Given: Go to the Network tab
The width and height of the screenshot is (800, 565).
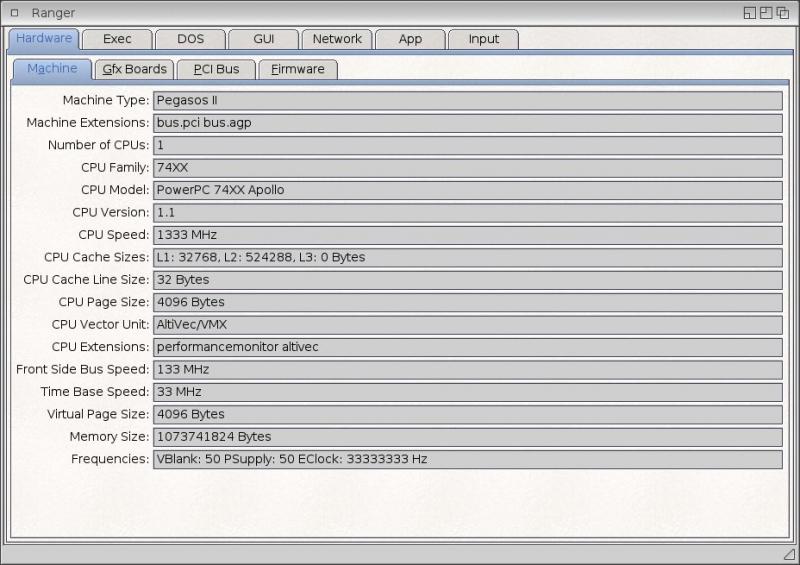Looking at the screenshot, I should pos(337,39).
